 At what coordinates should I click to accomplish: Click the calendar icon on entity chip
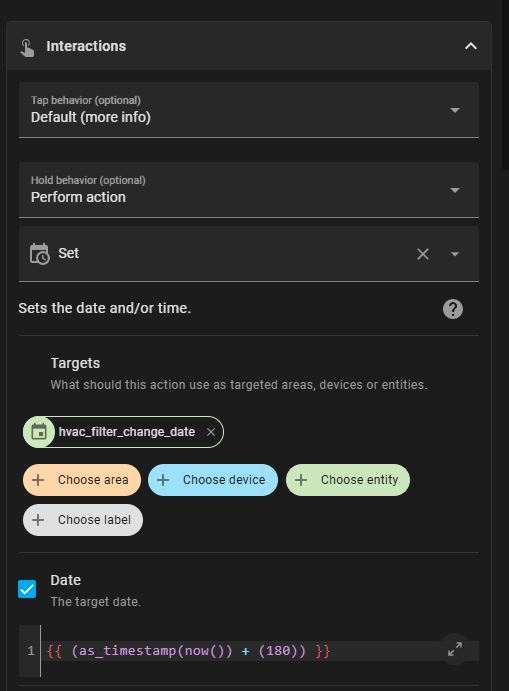(39, 432)
